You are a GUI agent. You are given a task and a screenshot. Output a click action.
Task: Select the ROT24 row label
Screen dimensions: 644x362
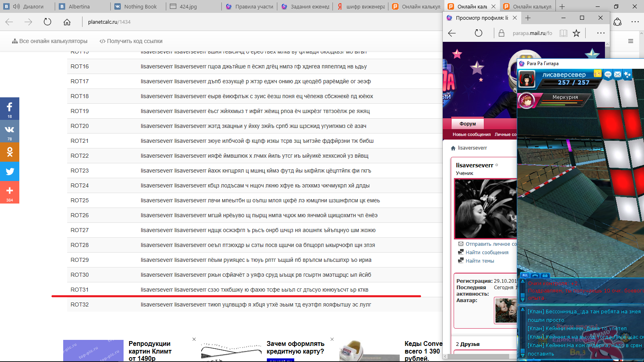pyautogui.click(x=80, y=185)
